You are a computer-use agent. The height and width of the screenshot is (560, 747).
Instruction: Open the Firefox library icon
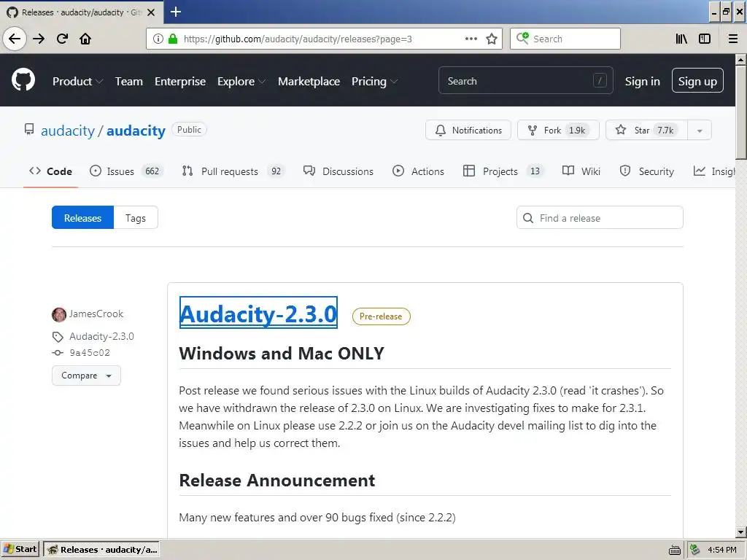coord(681,39)
